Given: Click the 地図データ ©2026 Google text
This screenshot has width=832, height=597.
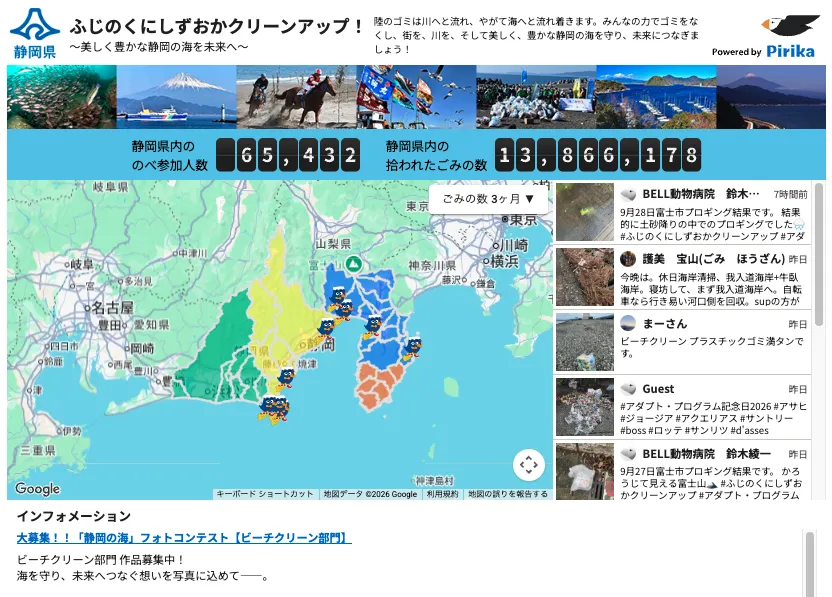Looking at the screenshot, I should click(x=370, y=494).
